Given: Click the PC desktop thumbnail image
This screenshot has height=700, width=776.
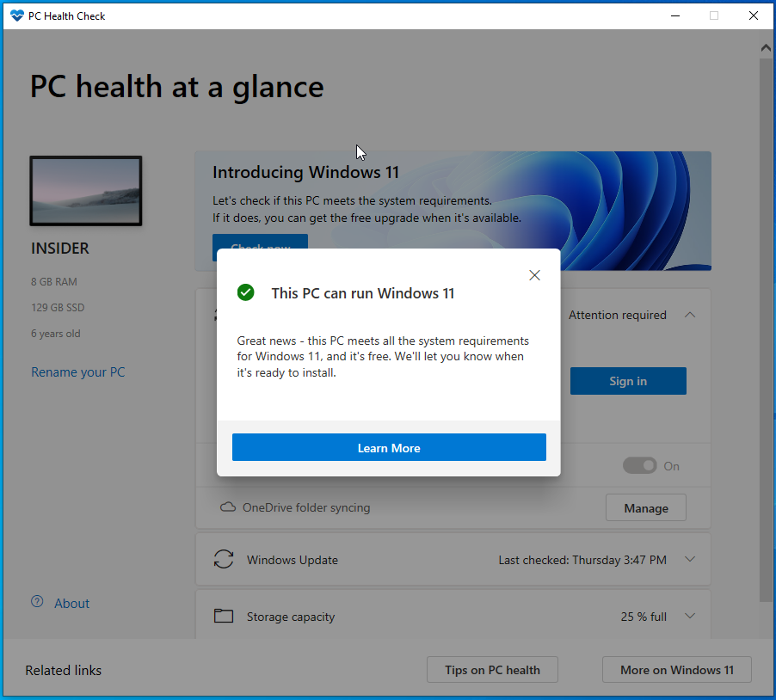Looking at the screenshot, I should (86, 191).
